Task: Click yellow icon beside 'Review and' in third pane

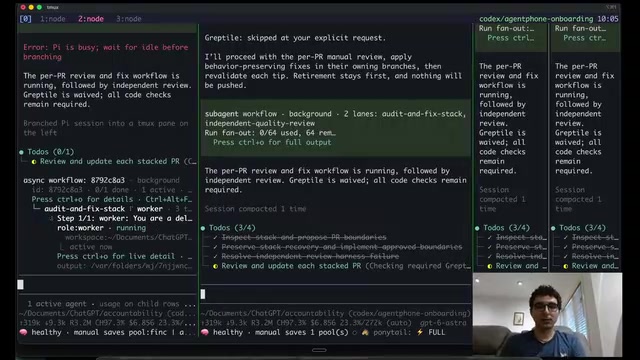Action: point(490,266)
